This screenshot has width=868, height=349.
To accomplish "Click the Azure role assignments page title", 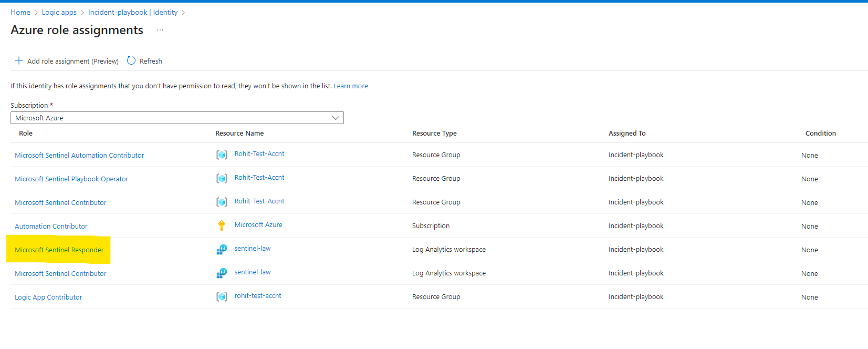I will coord(77,30).
